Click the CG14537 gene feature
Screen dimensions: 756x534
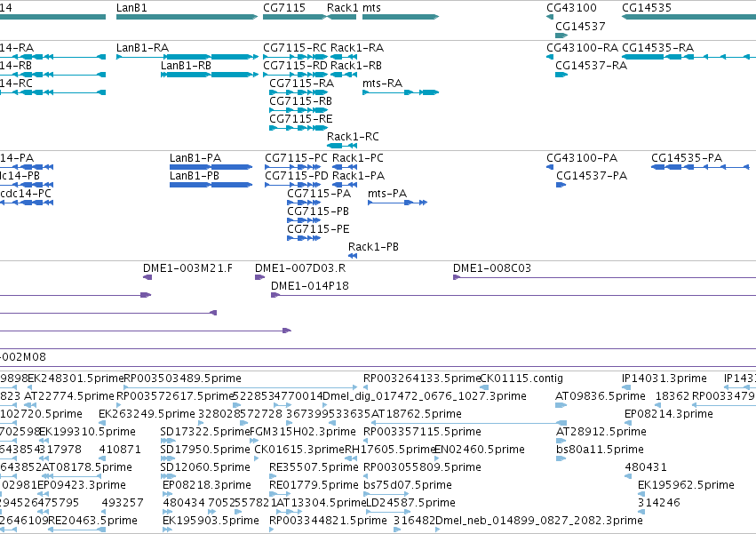[561, 36]
